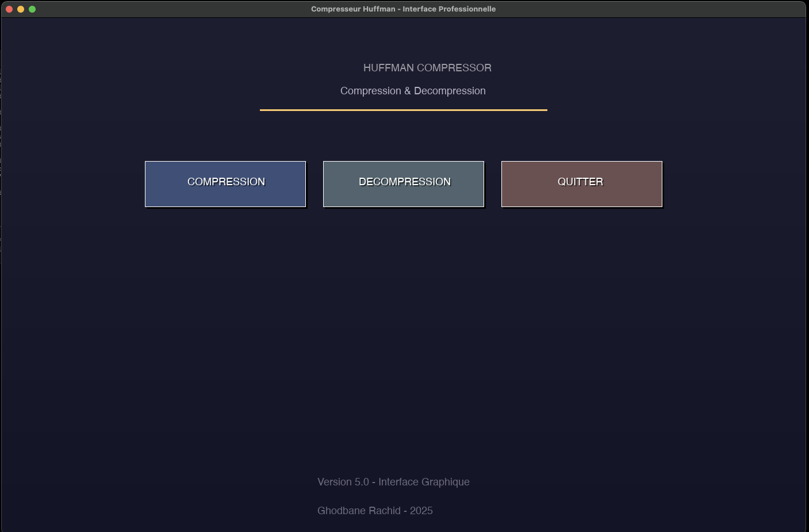
Task: Click the author name "Ghodbane Rachid"
Action: 359,511
